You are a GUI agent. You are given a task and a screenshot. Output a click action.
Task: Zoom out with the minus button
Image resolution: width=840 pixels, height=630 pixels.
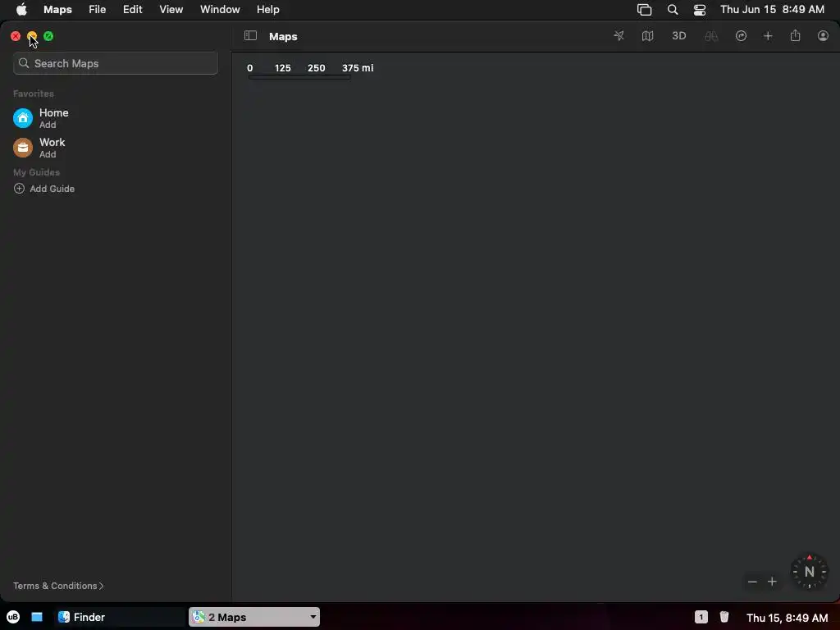pos(752,582)
